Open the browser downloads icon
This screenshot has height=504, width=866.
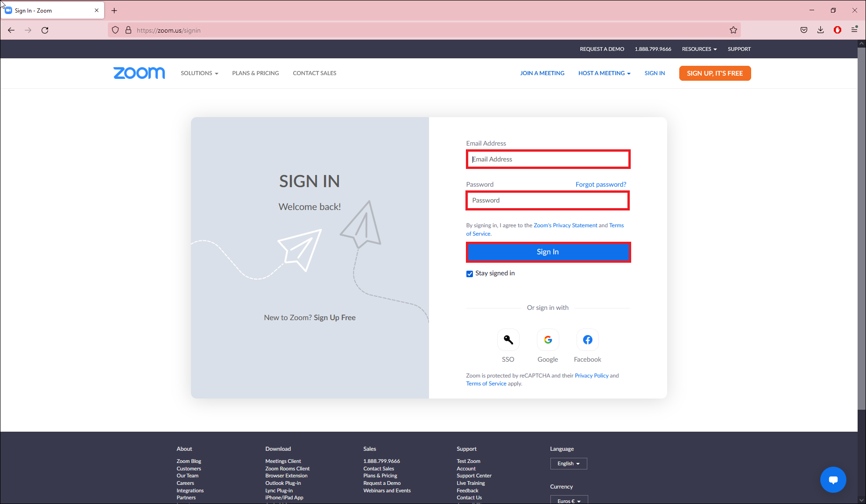pyautogui.click(x=820, y=30)
